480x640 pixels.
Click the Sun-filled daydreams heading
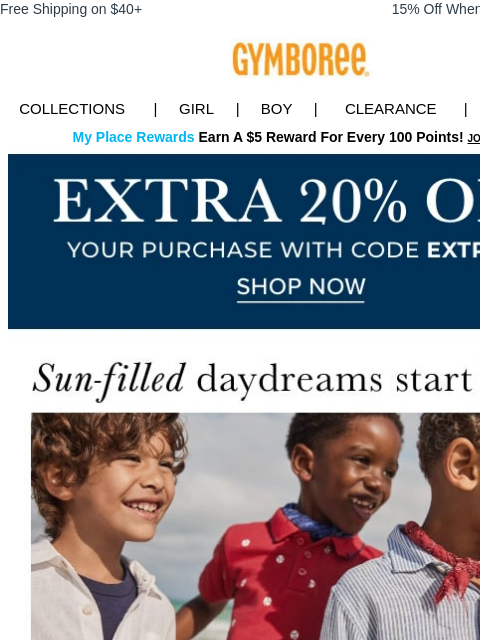pyautogui.click(x=256, y=379)
